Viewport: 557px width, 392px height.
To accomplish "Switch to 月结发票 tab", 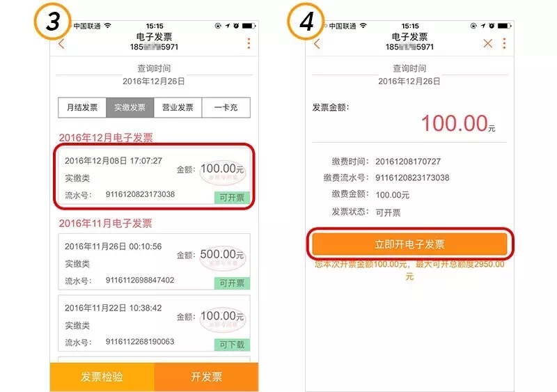I will [82, 107].
